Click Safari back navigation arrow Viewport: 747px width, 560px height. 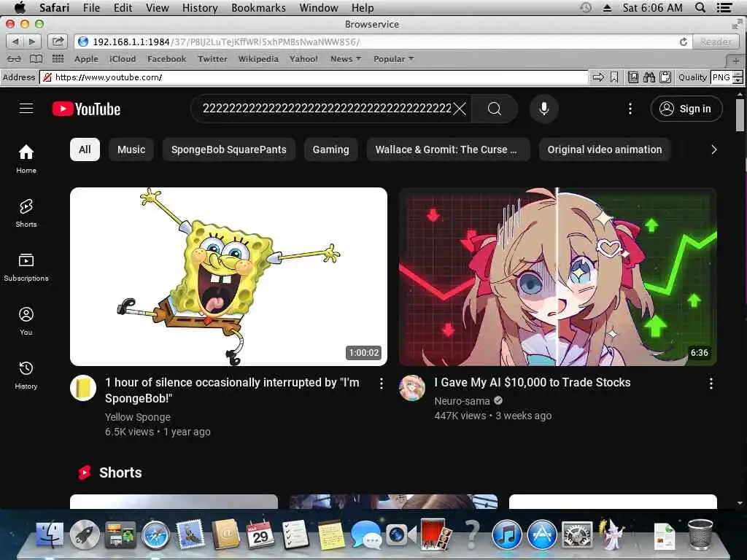point(15,42)
